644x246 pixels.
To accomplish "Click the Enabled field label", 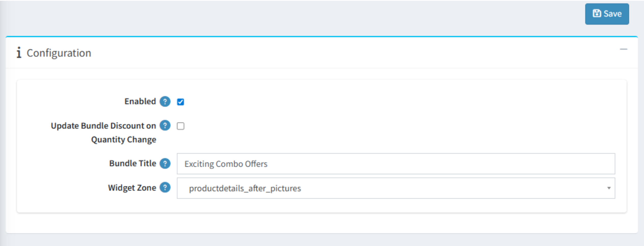I will pos(140,101).
